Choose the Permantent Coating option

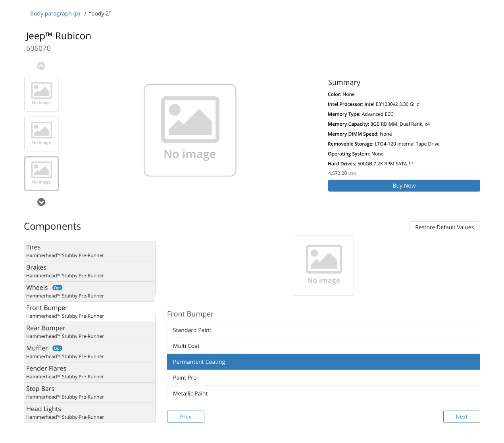(323, 362)
